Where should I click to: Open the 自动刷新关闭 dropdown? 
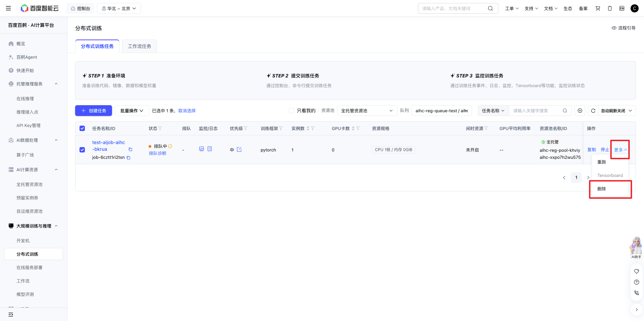616,111
